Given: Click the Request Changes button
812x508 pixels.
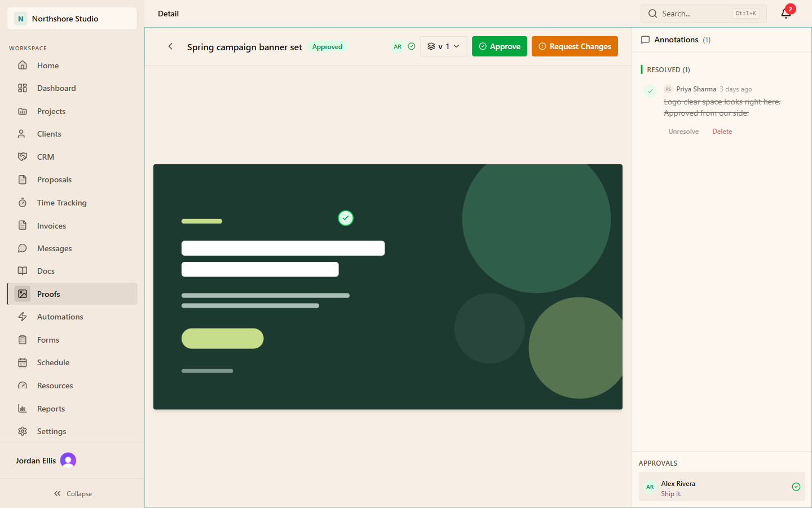Looking at the screenshot, I should coord(575,46).
